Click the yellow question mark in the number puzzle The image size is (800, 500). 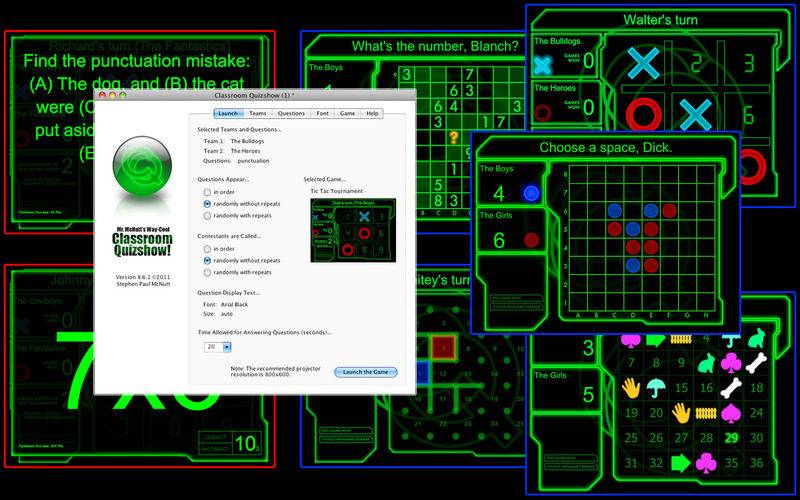[454, 137]
